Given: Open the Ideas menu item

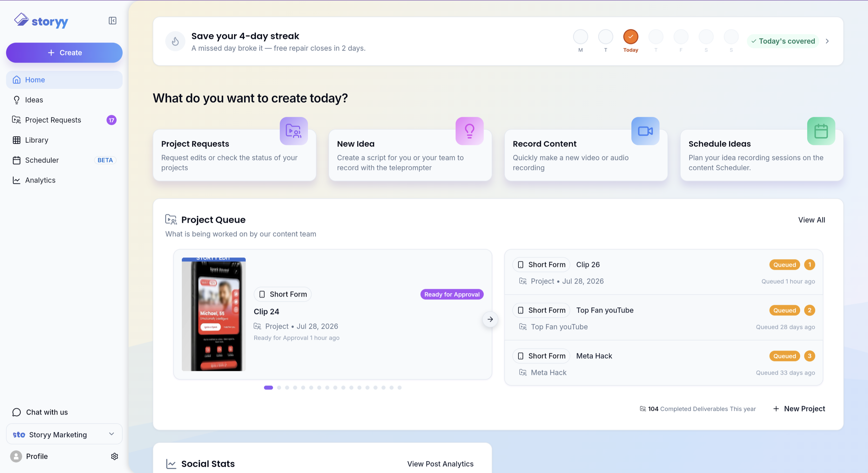Looking at the screenshot, I should [x=64, y=100].
